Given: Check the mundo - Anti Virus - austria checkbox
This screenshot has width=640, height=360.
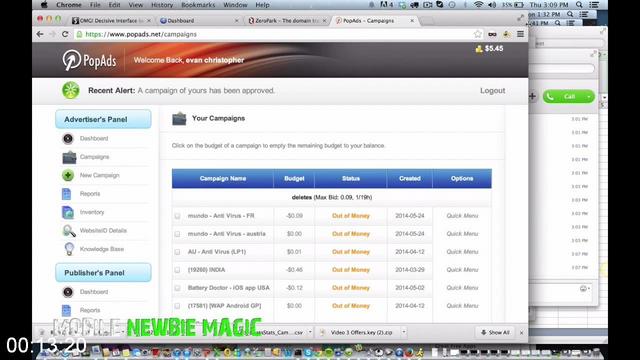Looking at the screenshot, I should pyautogui.click(x=177, y=234).
